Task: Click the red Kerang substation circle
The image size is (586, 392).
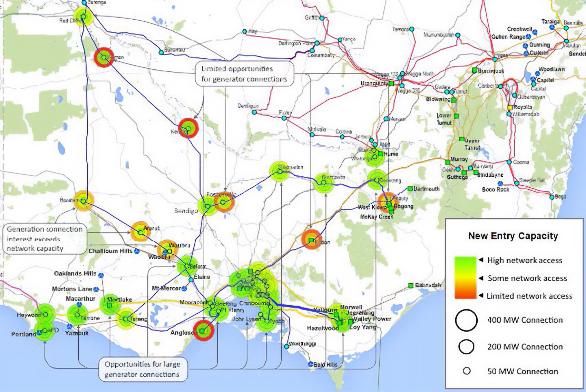Action: coord(188,128)
